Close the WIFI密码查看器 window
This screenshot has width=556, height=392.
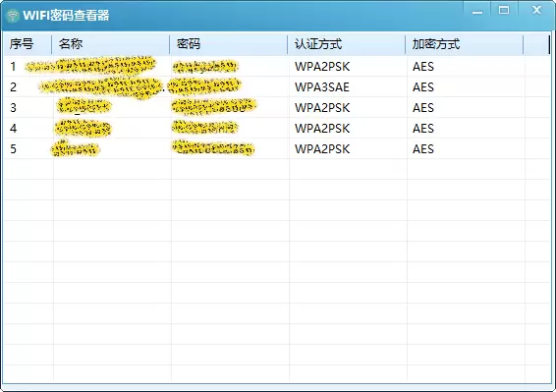click(536, 10)
